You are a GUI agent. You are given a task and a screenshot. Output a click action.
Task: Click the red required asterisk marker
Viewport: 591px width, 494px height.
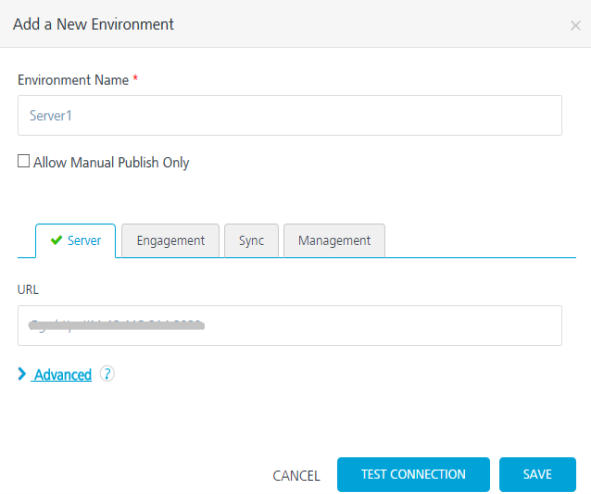[135, 78]
